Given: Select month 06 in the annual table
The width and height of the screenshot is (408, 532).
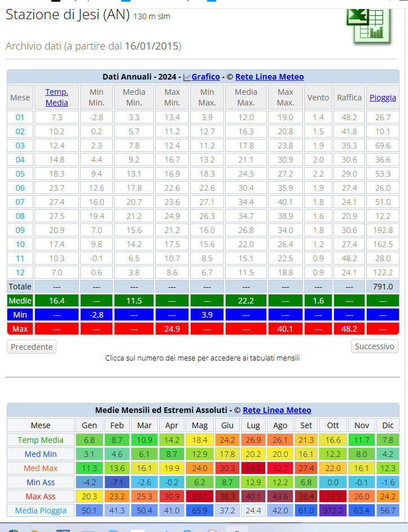Looking at the screenshot, I should 20,188.
